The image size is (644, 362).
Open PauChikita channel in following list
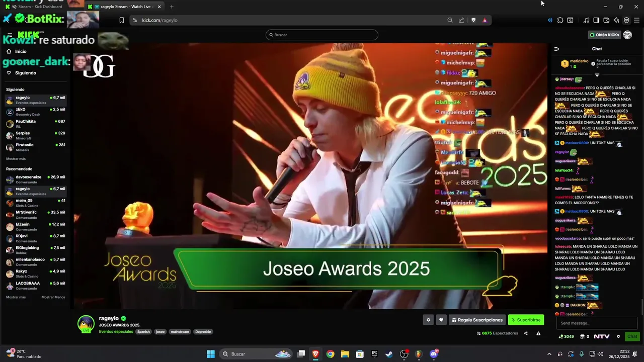coord(35,124)
